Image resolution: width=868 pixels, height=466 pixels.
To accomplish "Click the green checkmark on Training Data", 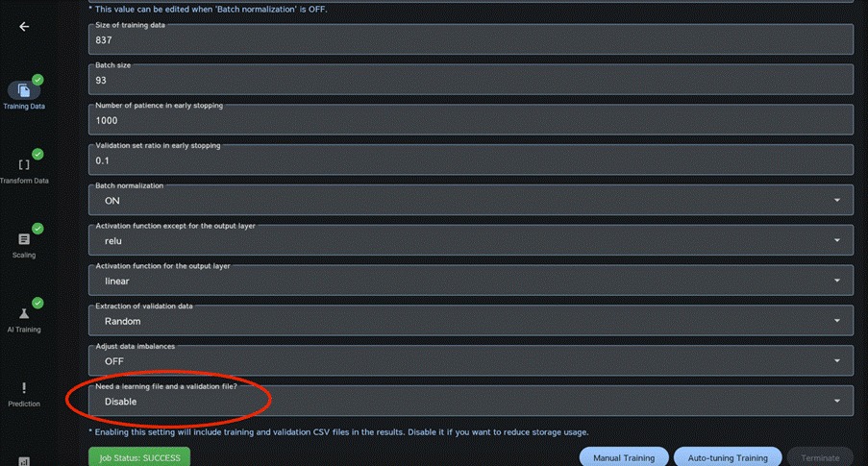I will point(37,80).
